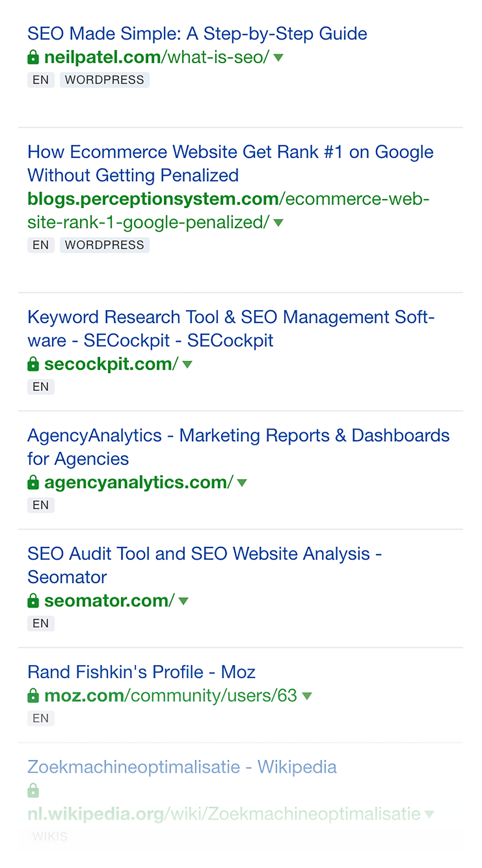The width and height of the screenshot is (482, 868).
Task: Expand the dropdown arrow beside seomator.com/
Action: (184, 601)
